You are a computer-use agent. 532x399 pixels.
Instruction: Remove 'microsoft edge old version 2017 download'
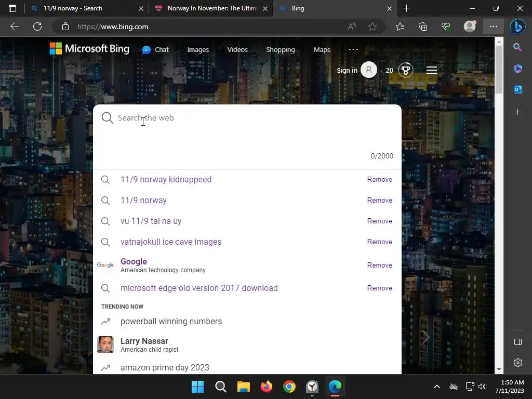tap(380, 288)
